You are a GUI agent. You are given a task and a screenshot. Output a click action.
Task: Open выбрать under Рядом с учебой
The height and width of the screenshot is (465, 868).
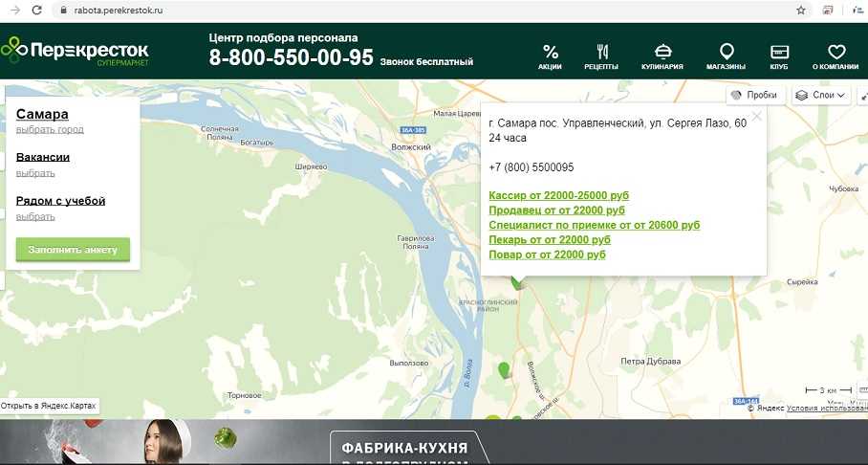[35, 216]
